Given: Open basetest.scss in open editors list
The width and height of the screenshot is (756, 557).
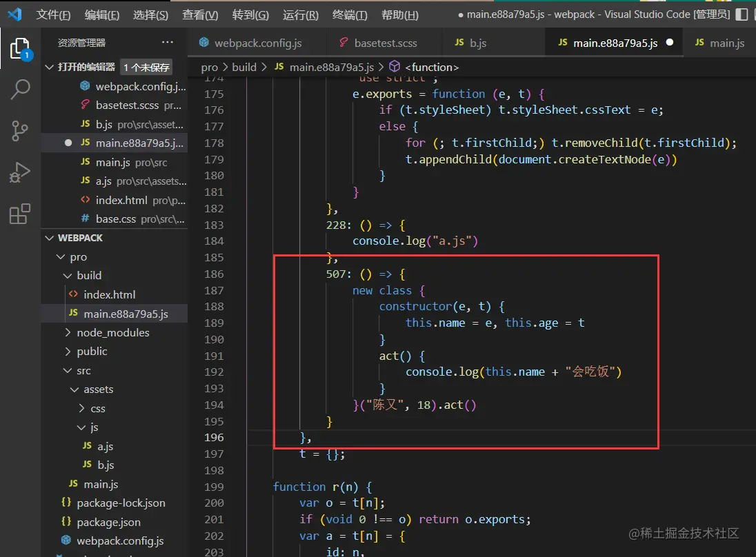Looking at the screenshot, I should pyautogui.click(x=115, y=105).
